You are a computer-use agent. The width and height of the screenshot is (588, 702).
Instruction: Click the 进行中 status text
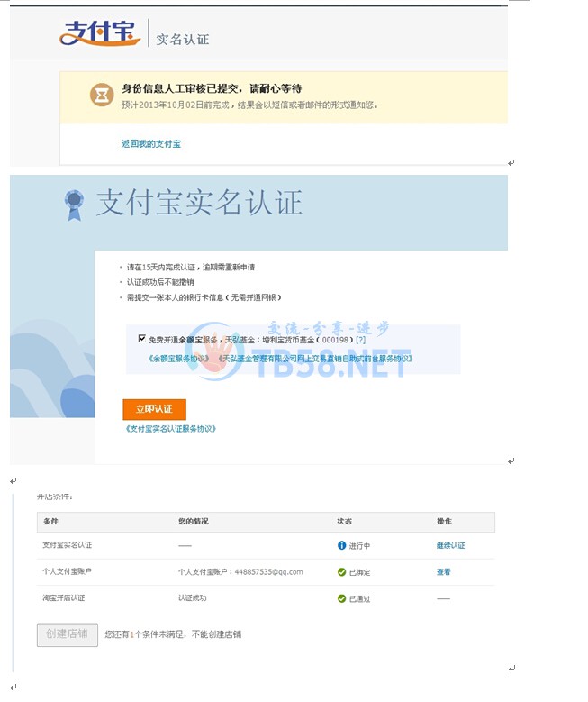(359, 546)
